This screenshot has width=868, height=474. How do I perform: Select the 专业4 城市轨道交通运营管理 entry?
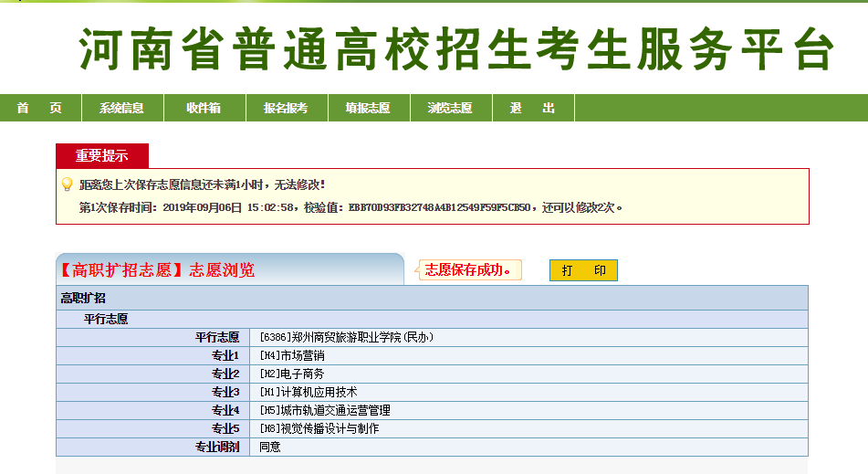point(324,411)
